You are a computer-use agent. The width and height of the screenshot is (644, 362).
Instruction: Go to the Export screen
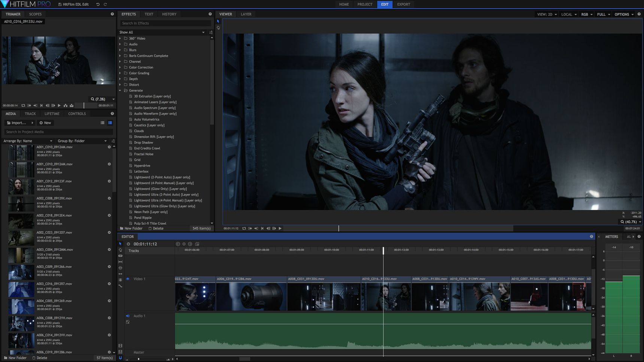pyautogui.click(x=404, y=4)
